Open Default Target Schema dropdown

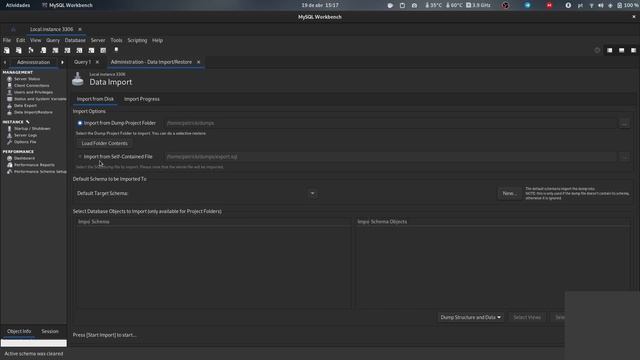(x=312, y=193)
